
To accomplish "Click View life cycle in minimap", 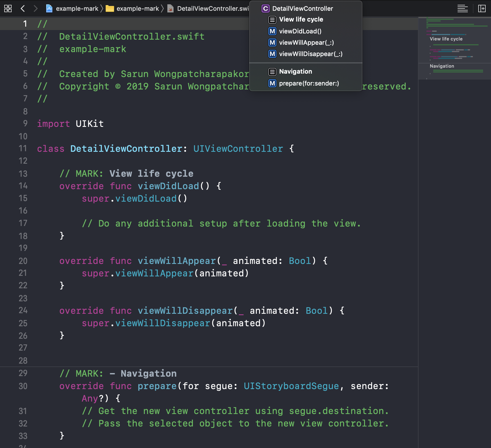I will pos(446,39).
